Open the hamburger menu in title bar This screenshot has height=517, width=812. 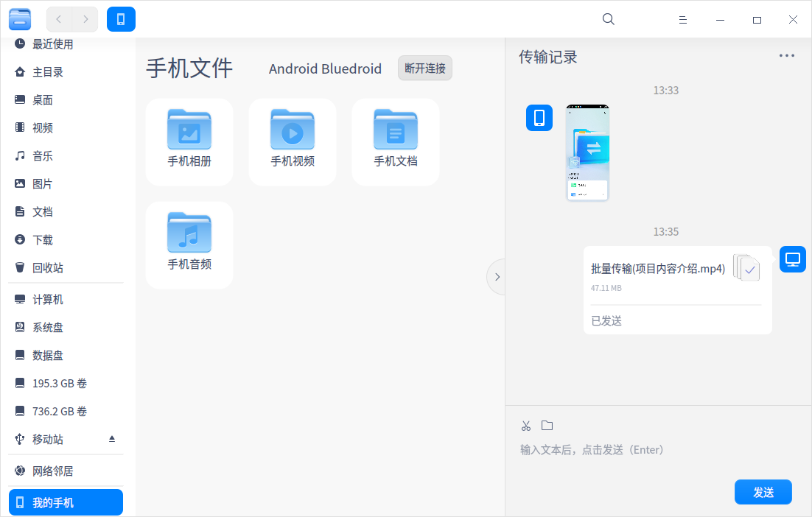[x=682, y=19]
